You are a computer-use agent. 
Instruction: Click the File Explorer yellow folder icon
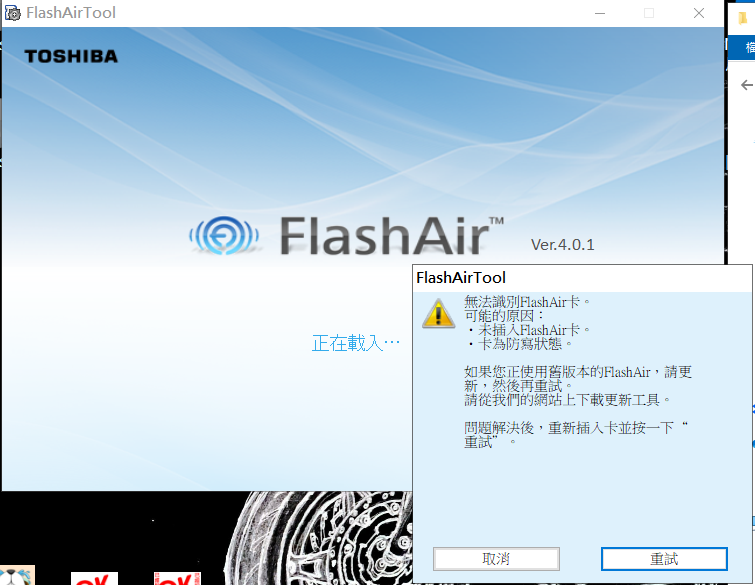(744, 19)
